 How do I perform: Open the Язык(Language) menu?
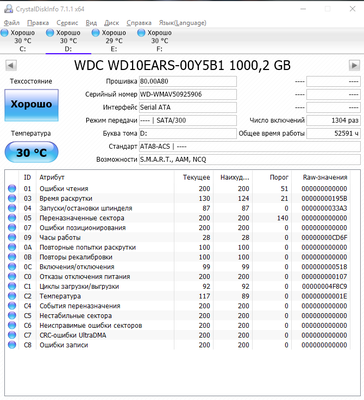(183, 23)
